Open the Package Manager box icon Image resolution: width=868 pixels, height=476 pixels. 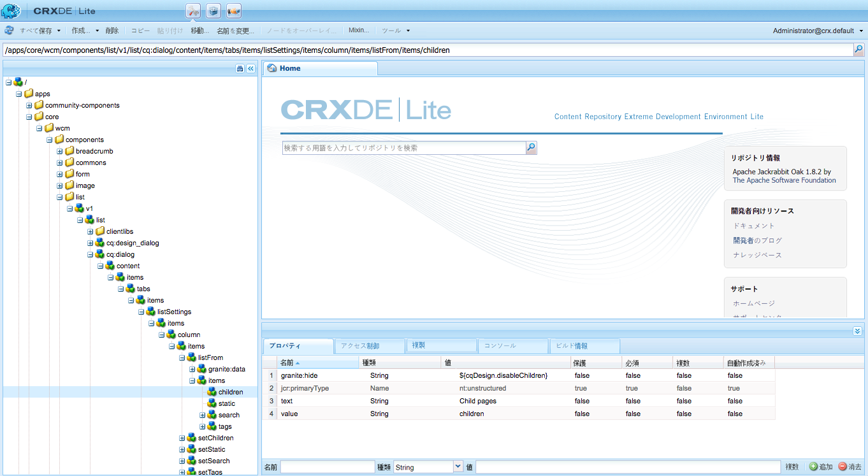coord(213,11)
